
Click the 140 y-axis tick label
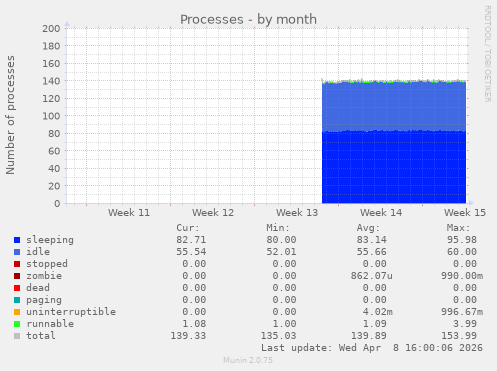51,81
